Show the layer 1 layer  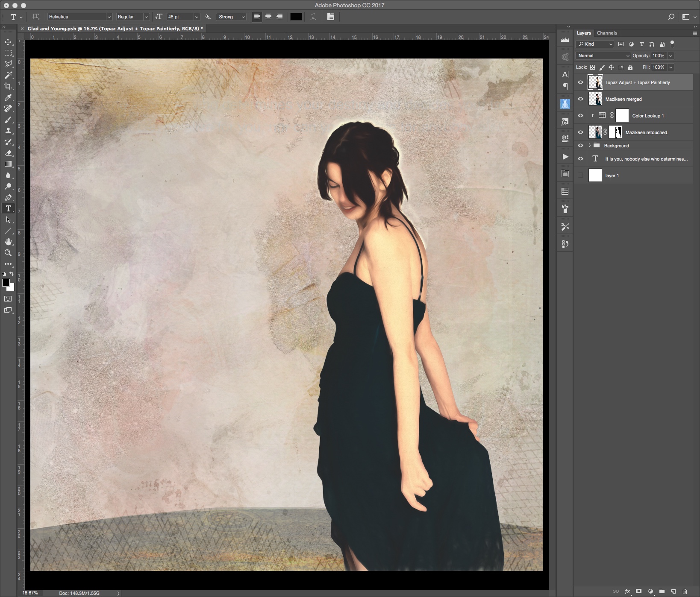580,175
